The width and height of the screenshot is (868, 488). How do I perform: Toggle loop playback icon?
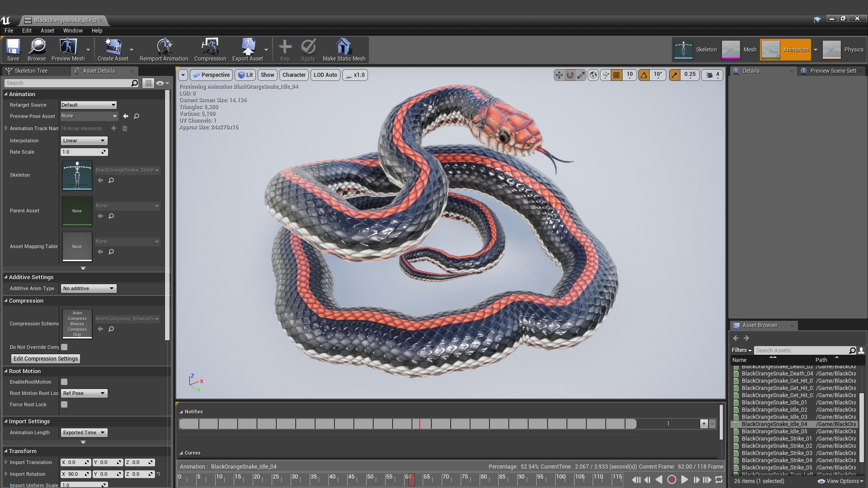pos(719,480)
